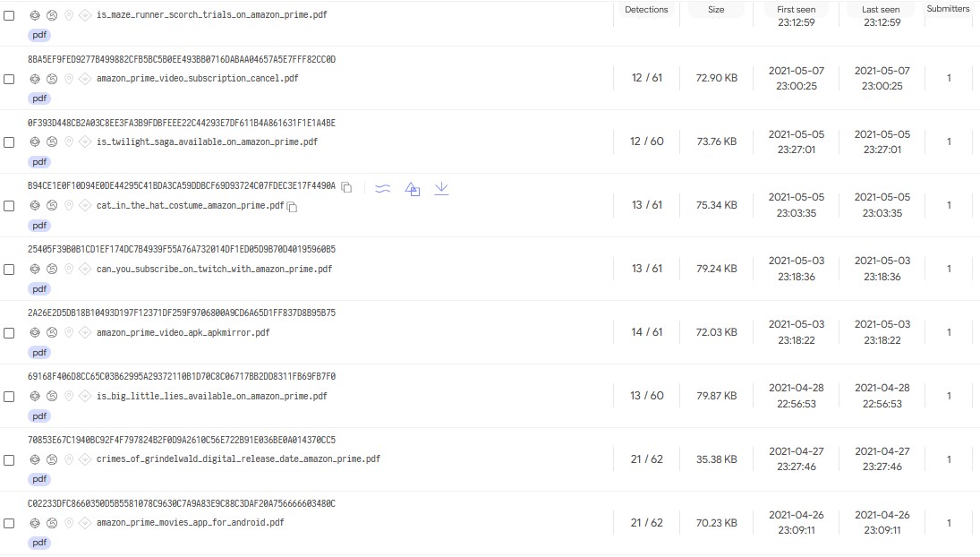Click the second round icon beside is_big_little_lies_available_on_amazon_prime.pdf
The height and width of the screenshot is (557, 980).
coord(52,396)
